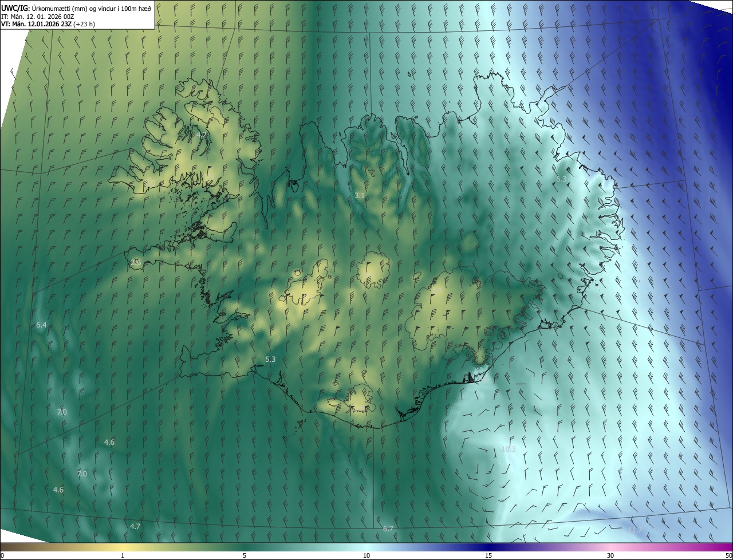
Task: Click the 3.1 precipitation value in north Iceland
Action: click(x=360, y=196)
